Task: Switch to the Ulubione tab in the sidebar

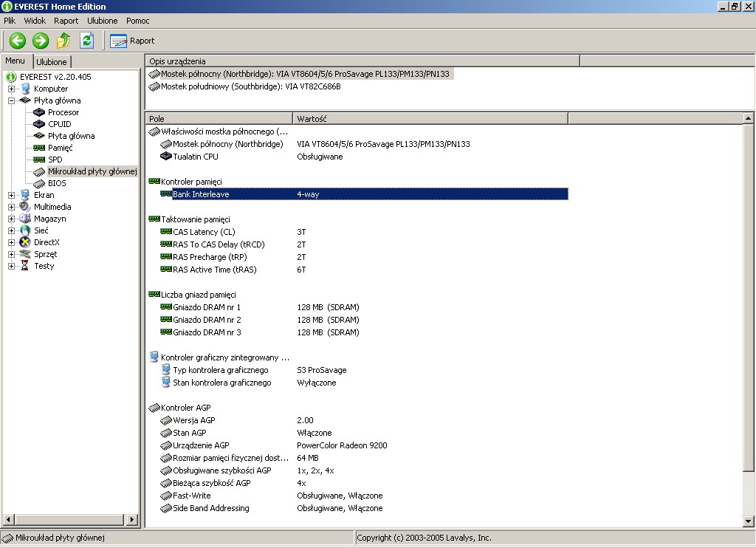Action: pos(52,62)
